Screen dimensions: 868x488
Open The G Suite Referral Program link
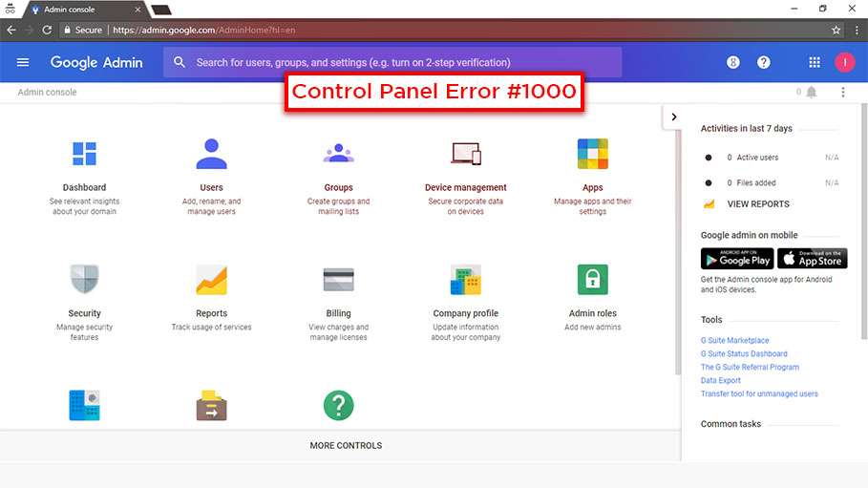click(751, 367)
